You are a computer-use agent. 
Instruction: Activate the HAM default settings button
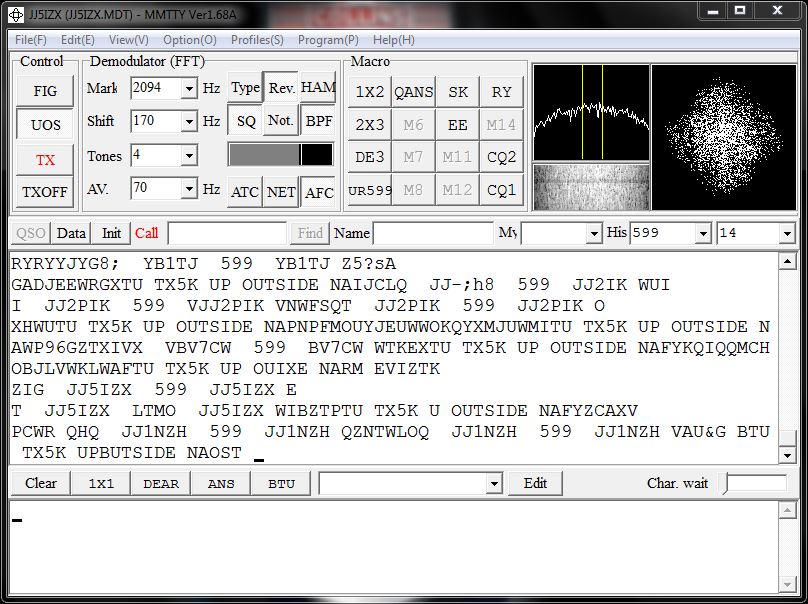pyautogui.click(x=317, y=88)
